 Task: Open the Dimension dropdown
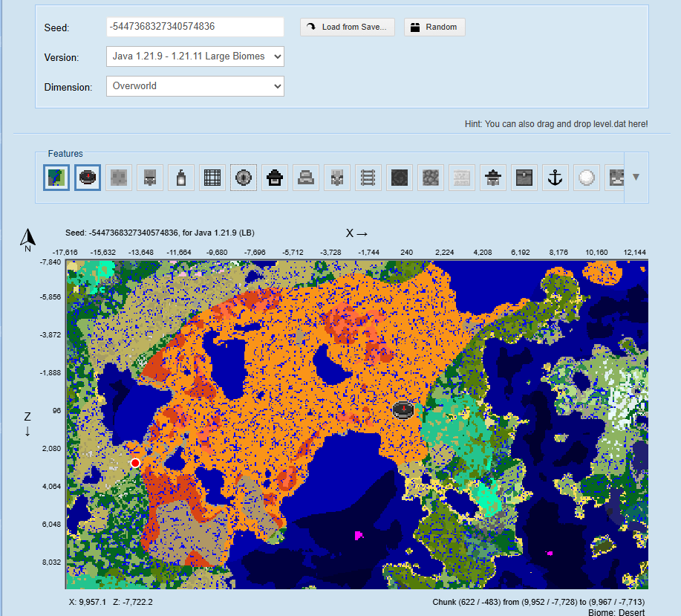coord(195,86)
